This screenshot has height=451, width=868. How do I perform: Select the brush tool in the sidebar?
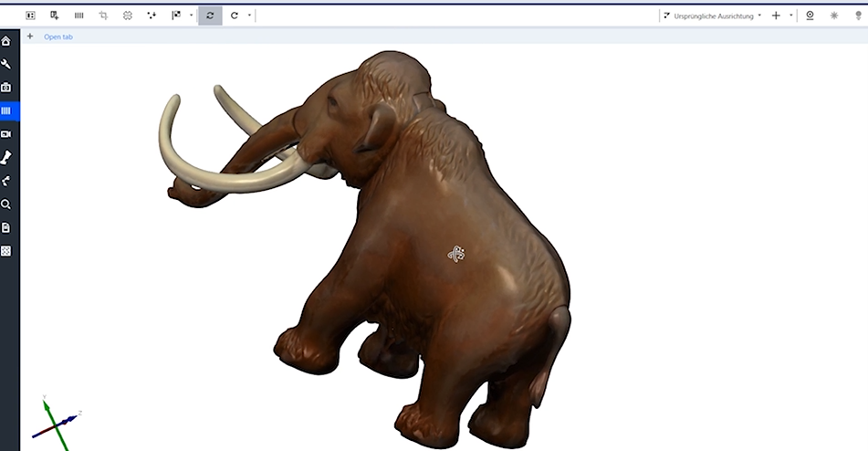point(6,157)
